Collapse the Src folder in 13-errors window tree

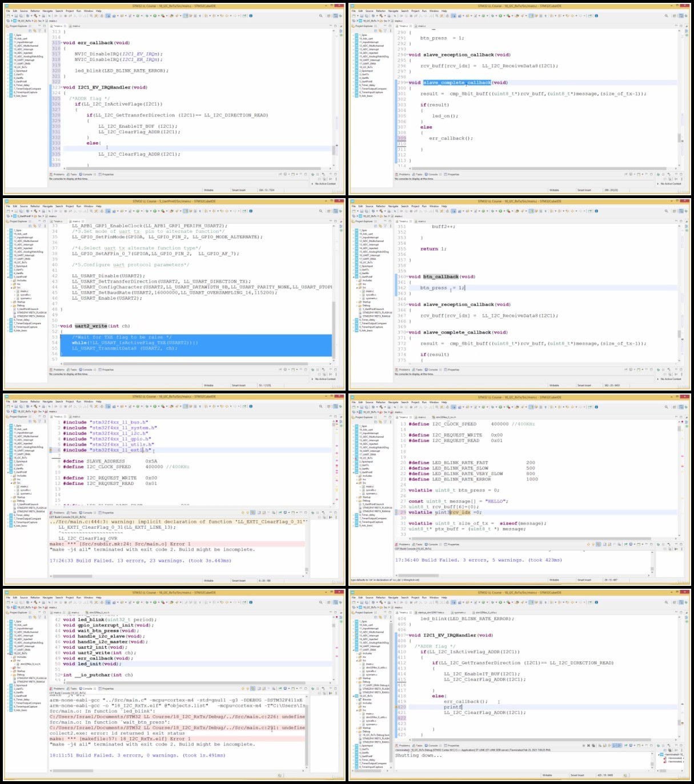(11, 483)
